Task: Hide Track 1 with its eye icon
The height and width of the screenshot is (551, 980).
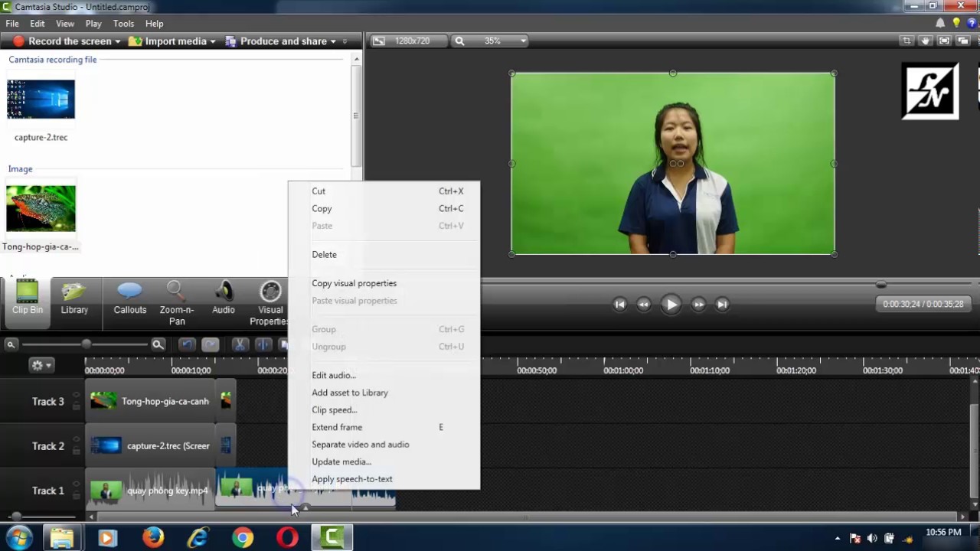Action: click(x=76, y=484)
